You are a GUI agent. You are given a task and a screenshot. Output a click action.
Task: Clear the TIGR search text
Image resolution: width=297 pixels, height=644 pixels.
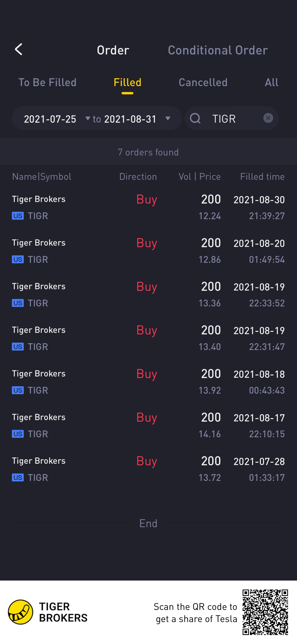268,118
